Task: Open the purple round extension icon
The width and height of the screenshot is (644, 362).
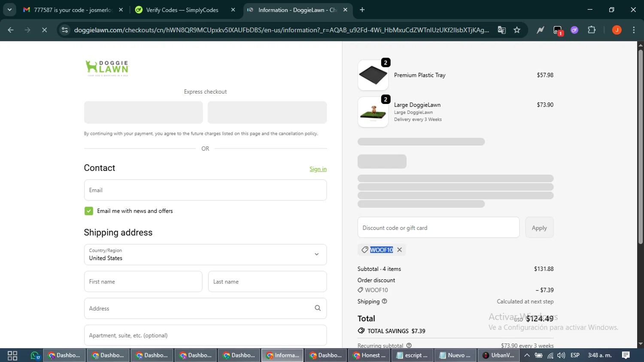Action: [574, 30]
